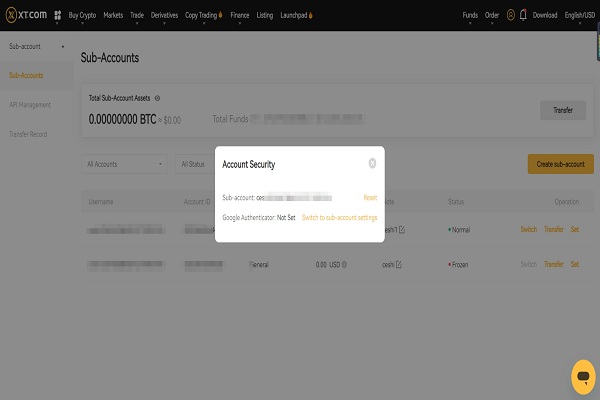
Task: Open the apps grid icon
Action: pyautogui.click(x=57, y=15)
